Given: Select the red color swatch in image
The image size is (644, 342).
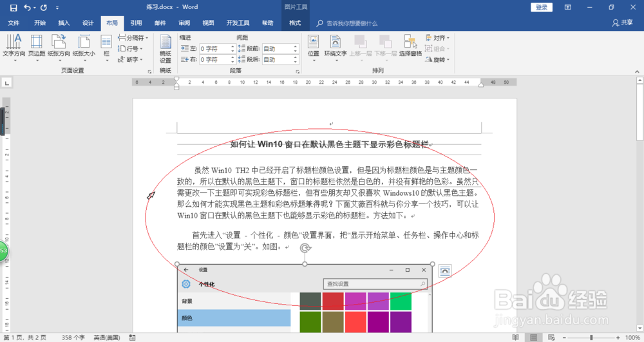Looking at the screenshot, I should coord(333,301).
